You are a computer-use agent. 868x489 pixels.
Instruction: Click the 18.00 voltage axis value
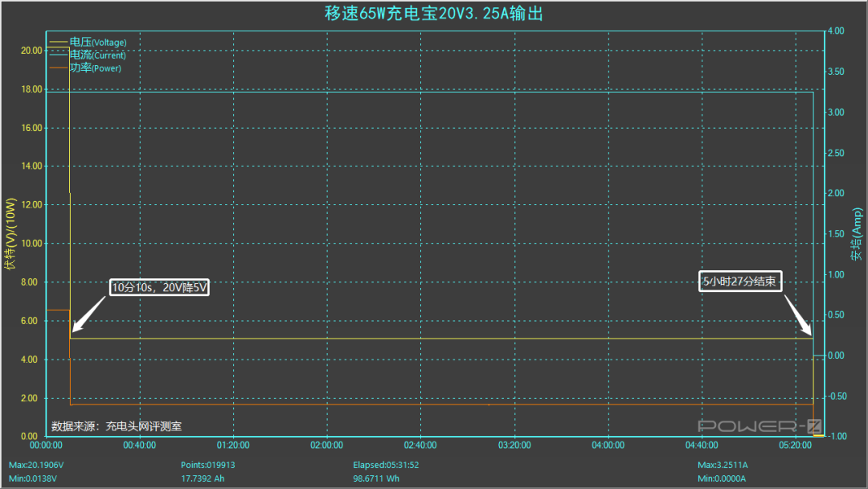pos(31,89)
